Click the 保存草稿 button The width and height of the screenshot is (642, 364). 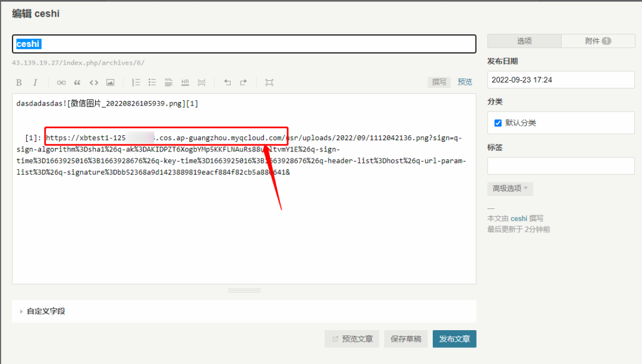406,339
